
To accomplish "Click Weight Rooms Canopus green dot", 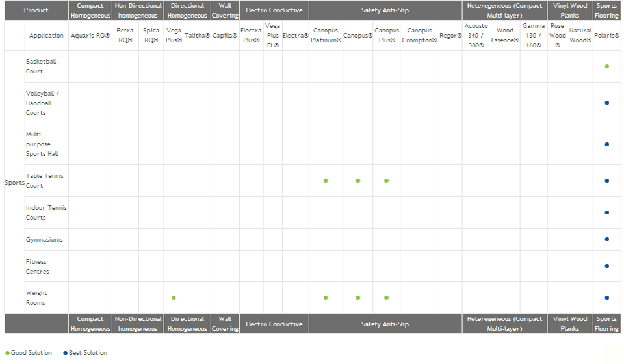I will (x=357, y=298).
